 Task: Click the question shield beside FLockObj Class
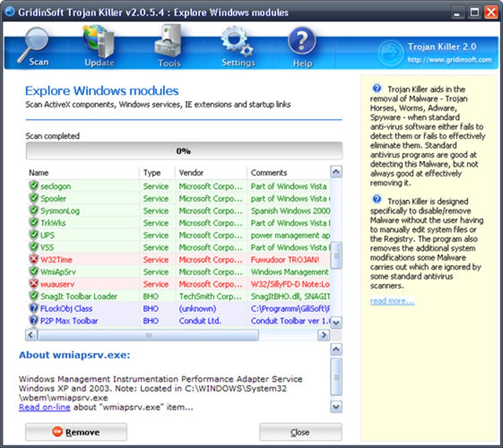(x=34, y=308)
